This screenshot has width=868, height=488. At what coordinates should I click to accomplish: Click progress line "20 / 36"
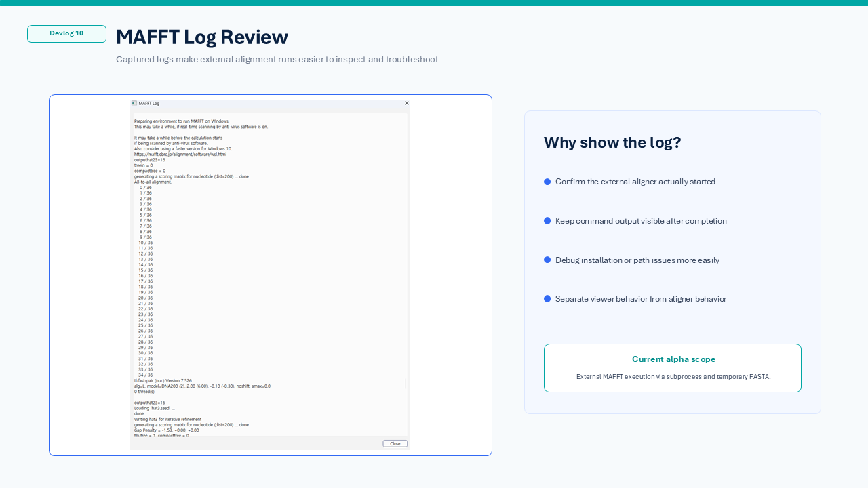coord(145,298)
